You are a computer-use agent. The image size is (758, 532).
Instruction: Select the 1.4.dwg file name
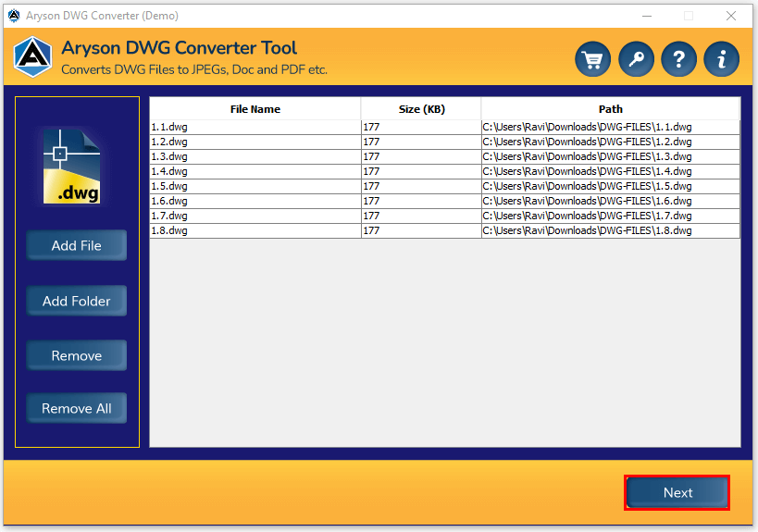169,171
